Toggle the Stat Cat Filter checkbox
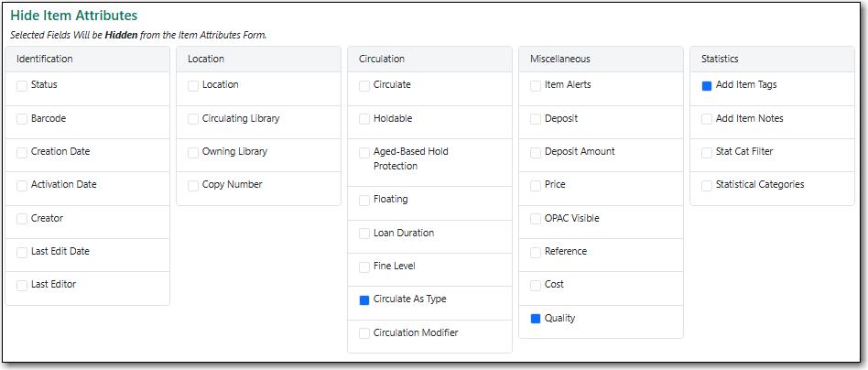This screenshot has width=868, height=370. click(706, 153)
